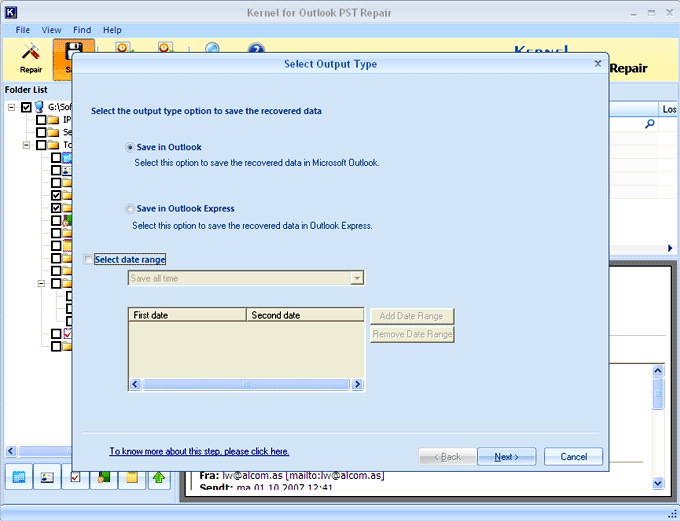680x521 pixels.
Task: Check the contacts subfolder checkbox under To
Action: click(56, 170)
